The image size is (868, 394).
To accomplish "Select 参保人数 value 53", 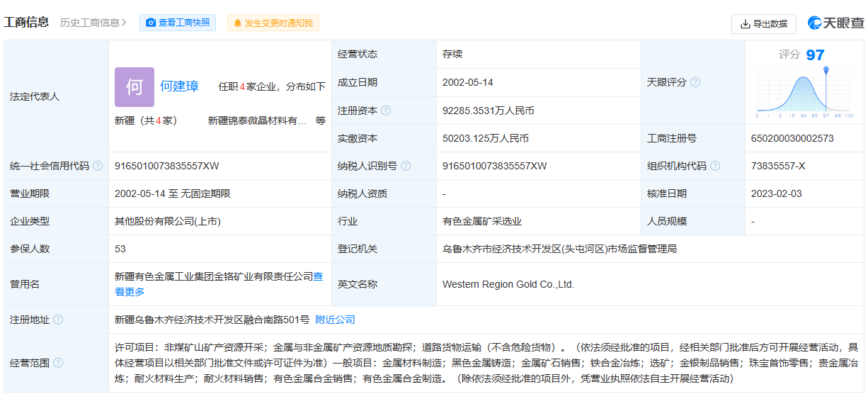I will [120, 249].
